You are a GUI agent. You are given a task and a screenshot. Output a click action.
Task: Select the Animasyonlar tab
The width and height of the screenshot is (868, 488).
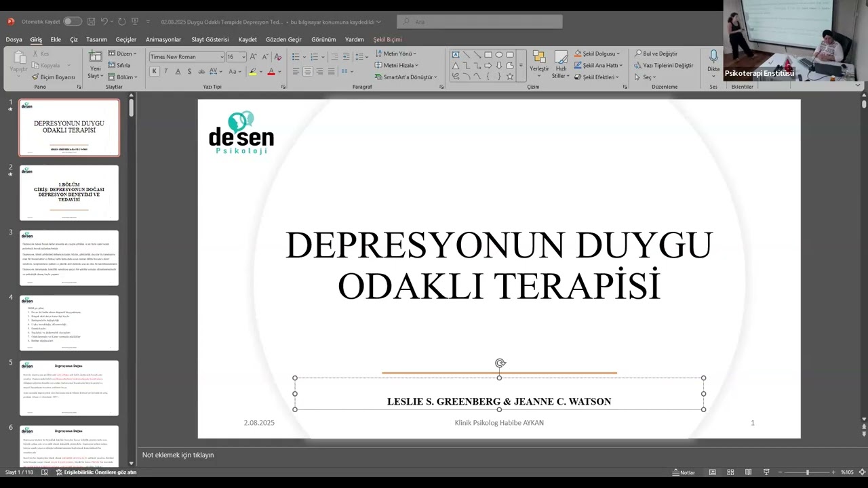coord(163,39)
